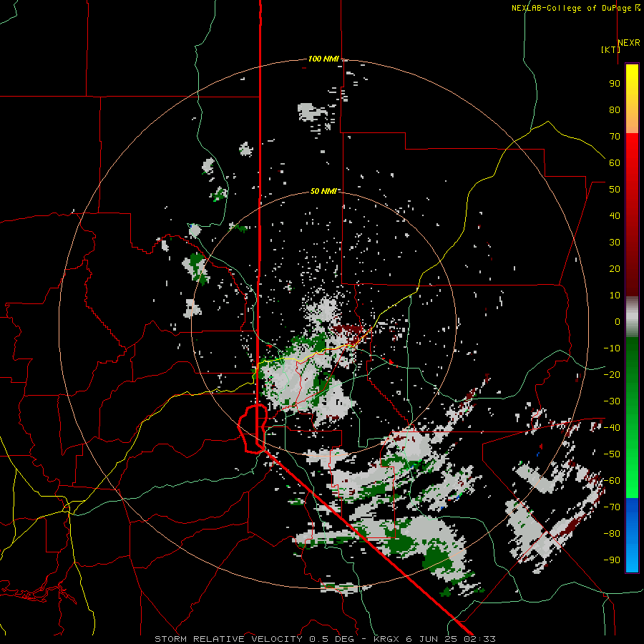
Task: Click the -30 value on the velocity scale
Action: pos(612,401)
